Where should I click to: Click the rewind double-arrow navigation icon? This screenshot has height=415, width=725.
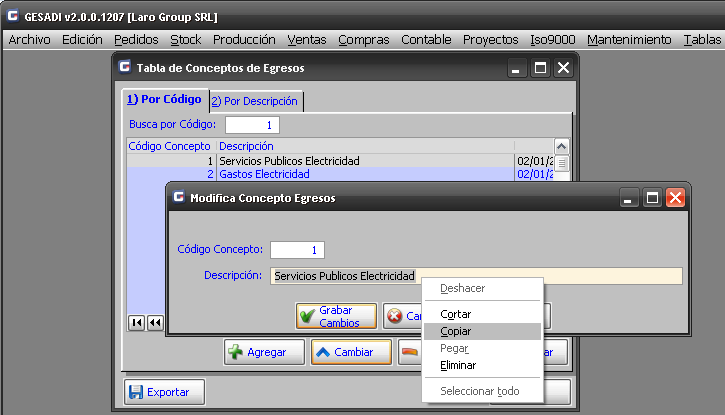(156, 322)
